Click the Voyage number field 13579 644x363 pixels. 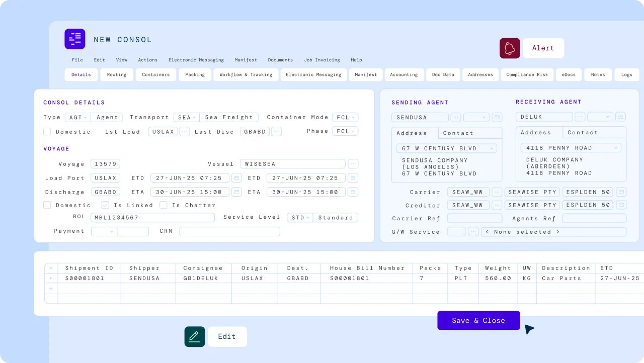click(105, 164)
